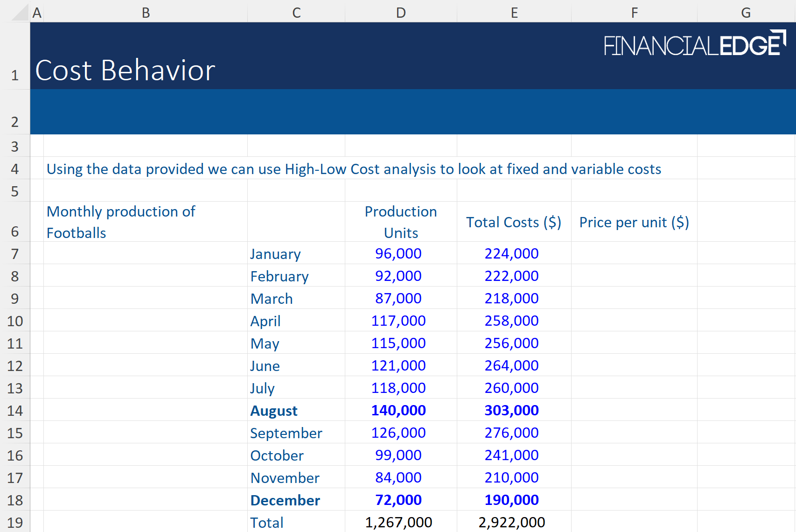Select the Price per unit ($) heading cell
Image resolution: width=796 pixels, height=532 pixels.
pos(634,222)
